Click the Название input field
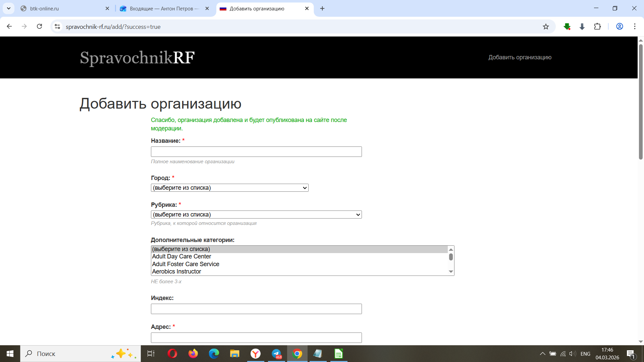The image size is (644, 362). click(x=256, y=152)
